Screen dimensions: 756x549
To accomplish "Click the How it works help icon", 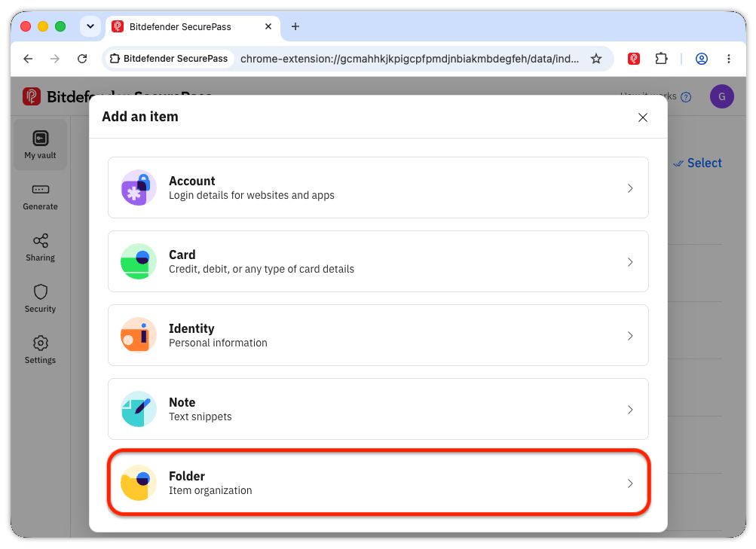I will click(686, 97).
